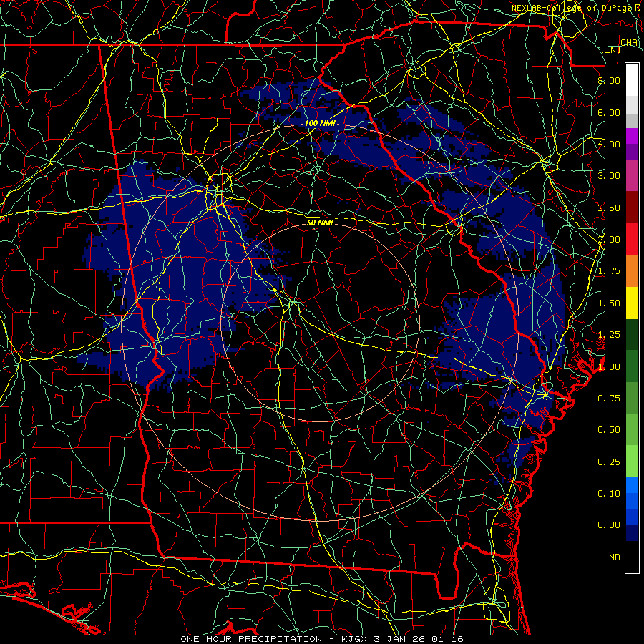Click the "01:16" timestamp text
The width and height of the screenshot is (644, 644).
click(447, 639)
